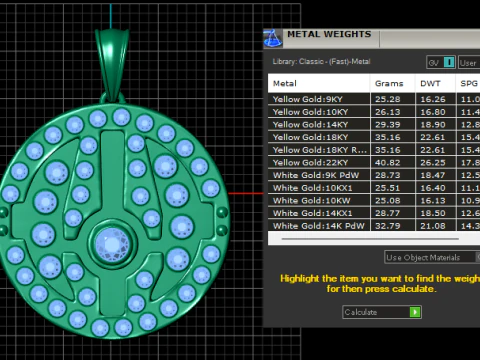The width and height of the screenshot is (480, 360).
Task: Toggle Use Object Materials option
Action: click(x=432, y=257)
